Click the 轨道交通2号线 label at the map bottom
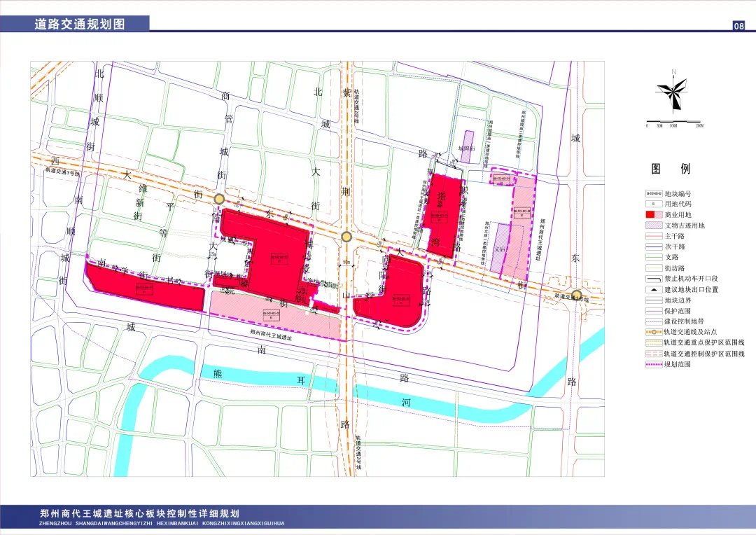 [358, 453]
